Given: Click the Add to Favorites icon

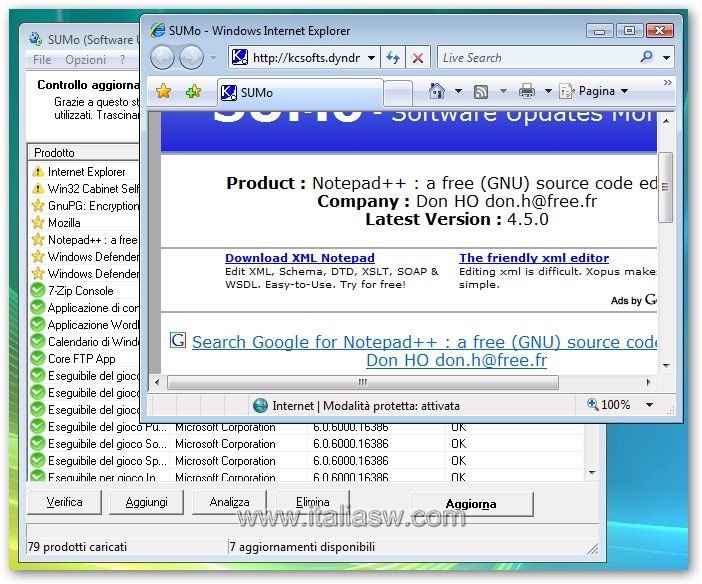Looking at the screenshot, I should pyautogui.click(x=193, y=91).
